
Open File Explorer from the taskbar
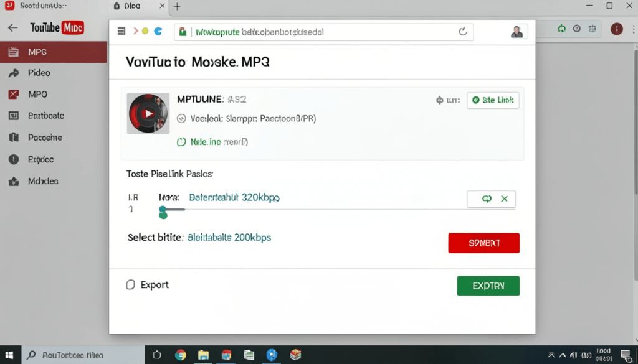click(203, 355)
